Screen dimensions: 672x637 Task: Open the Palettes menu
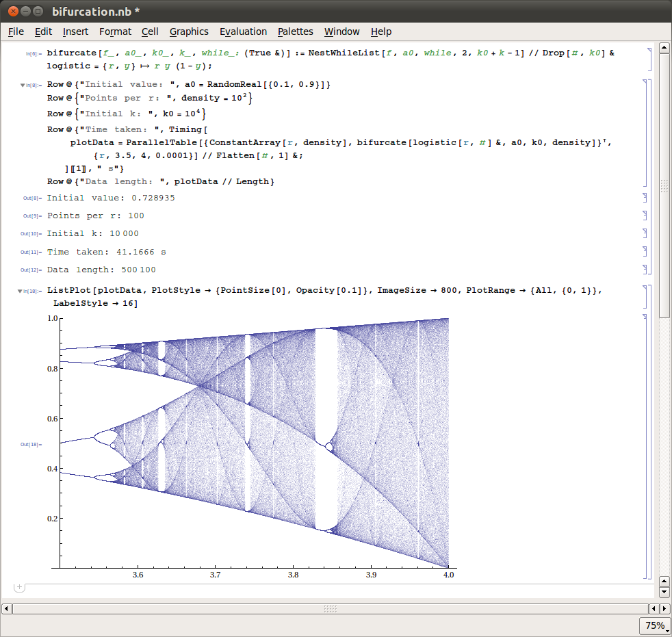[x=295, y=31]
